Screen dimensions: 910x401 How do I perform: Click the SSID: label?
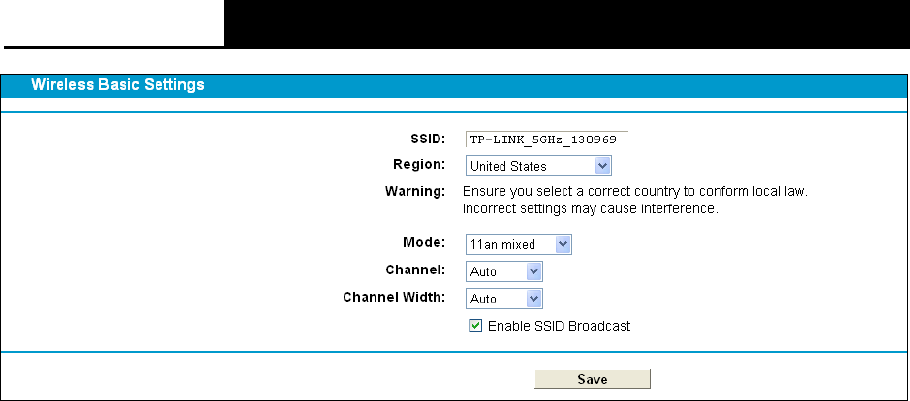click(427, 139)
